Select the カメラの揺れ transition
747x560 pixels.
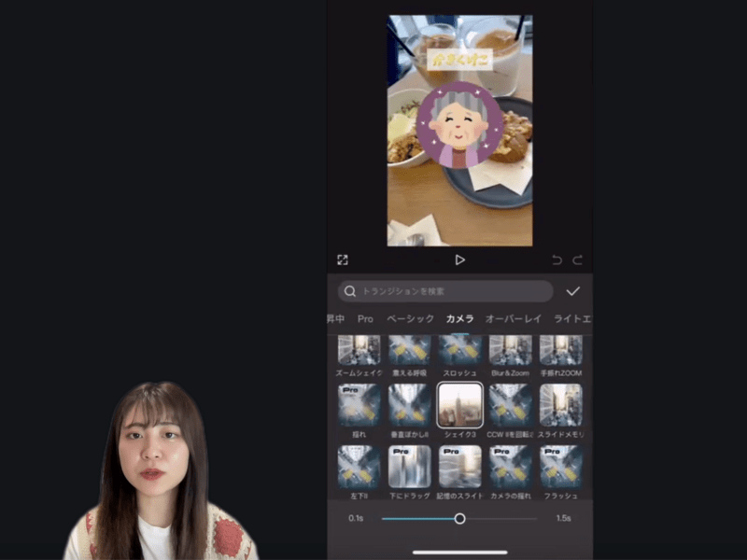tap(511, 467)
